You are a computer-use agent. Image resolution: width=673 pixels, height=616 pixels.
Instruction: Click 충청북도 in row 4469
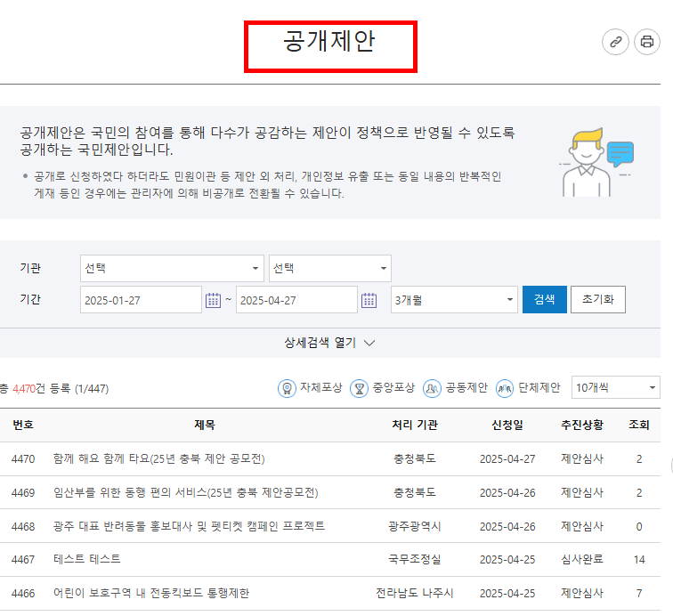[x=415, y=492]
